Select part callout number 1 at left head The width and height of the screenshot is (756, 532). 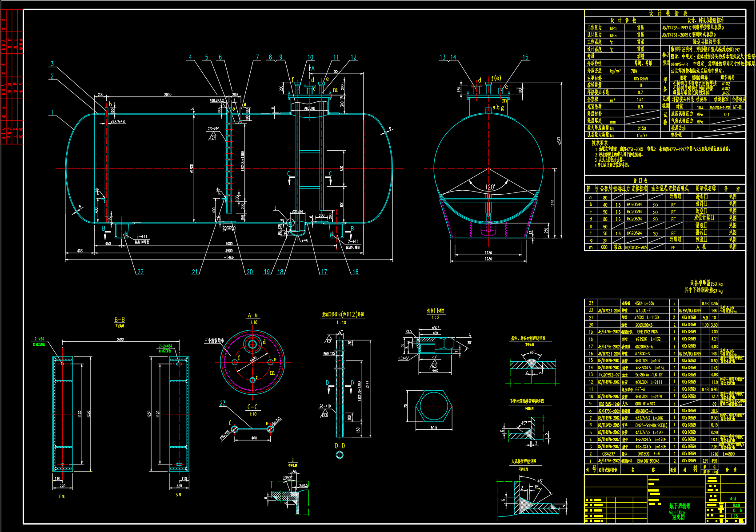click(x=52, y=112)
